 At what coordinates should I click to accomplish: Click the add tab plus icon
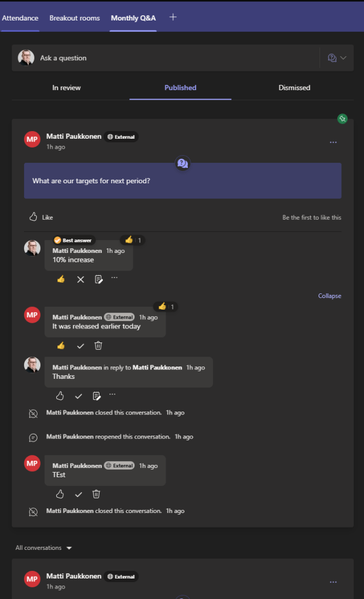pos(173,17)
